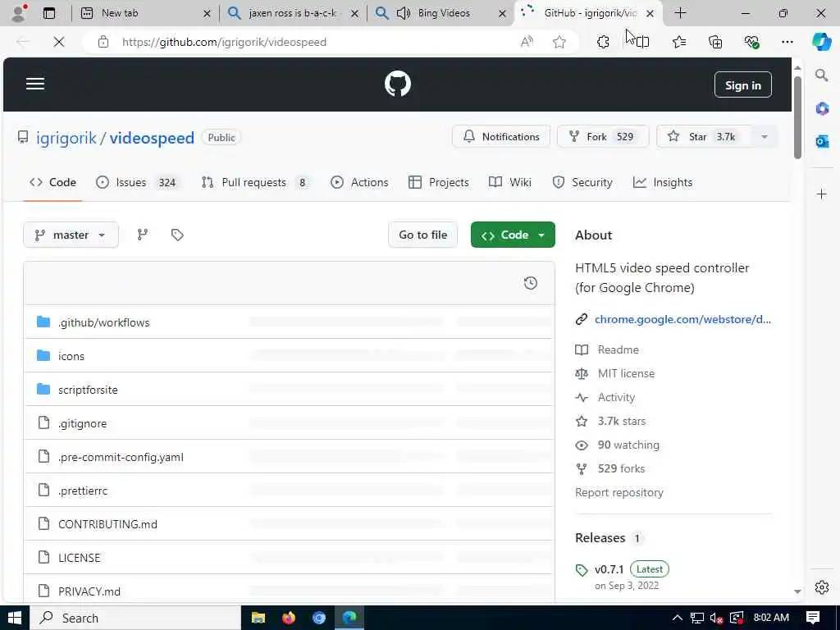Open Browser essentials heart icon
Viewport: 840px width, 630px height.
tap(751, 42)
